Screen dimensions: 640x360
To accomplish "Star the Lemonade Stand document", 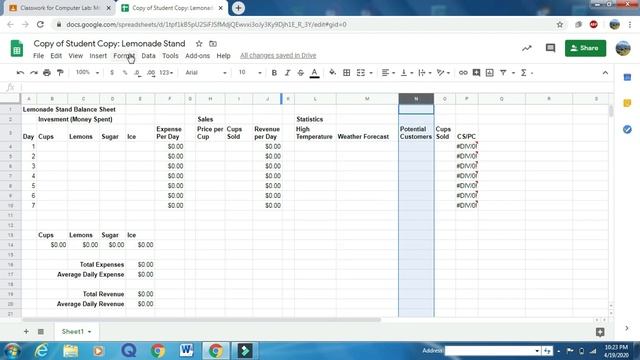I will tap(199, 43).
